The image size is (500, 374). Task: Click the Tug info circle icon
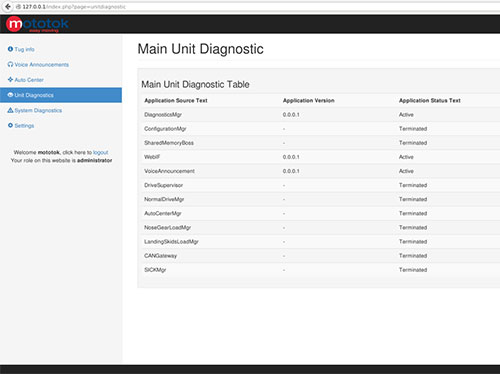[x=10, y=49]
